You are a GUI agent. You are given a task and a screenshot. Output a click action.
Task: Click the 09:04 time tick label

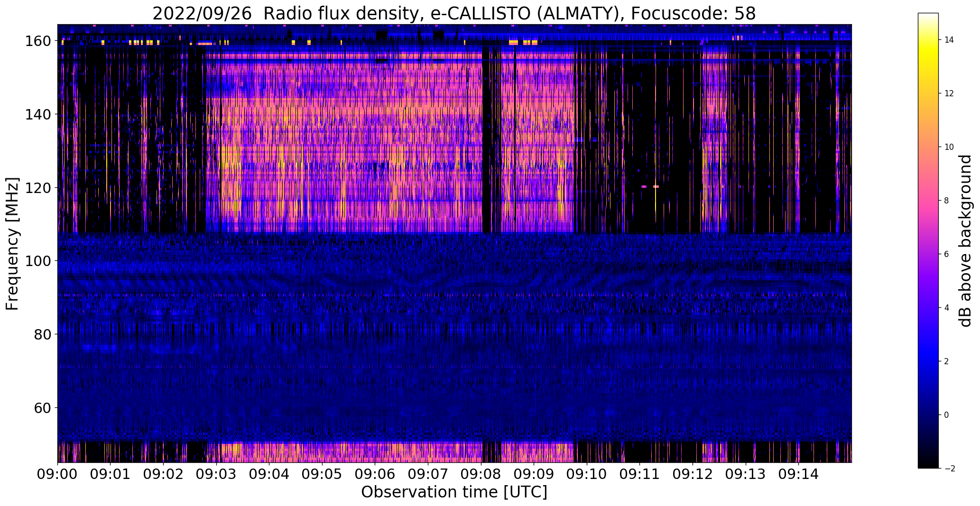[x=269, y=473]
